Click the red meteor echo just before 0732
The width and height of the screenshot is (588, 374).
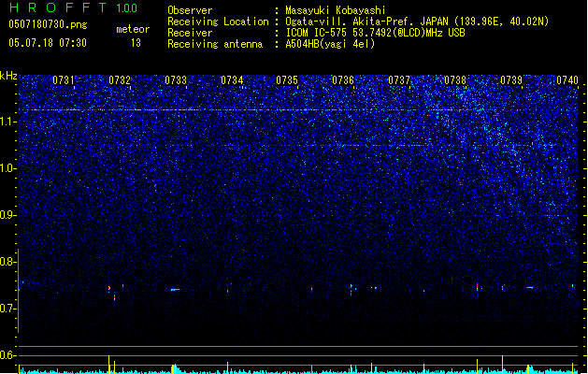pos(109,289)
